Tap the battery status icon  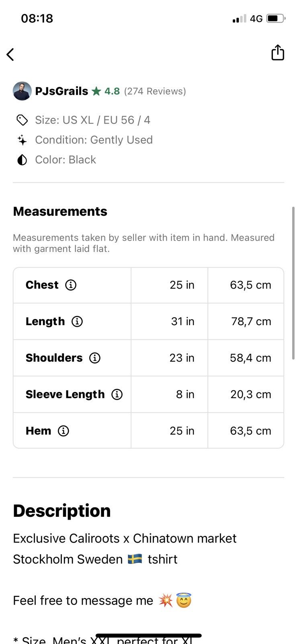pyautogui.click(x=276, y=19)
